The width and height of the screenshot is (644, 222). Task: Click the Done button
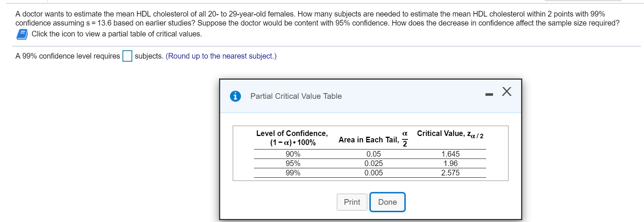(387, 202)
